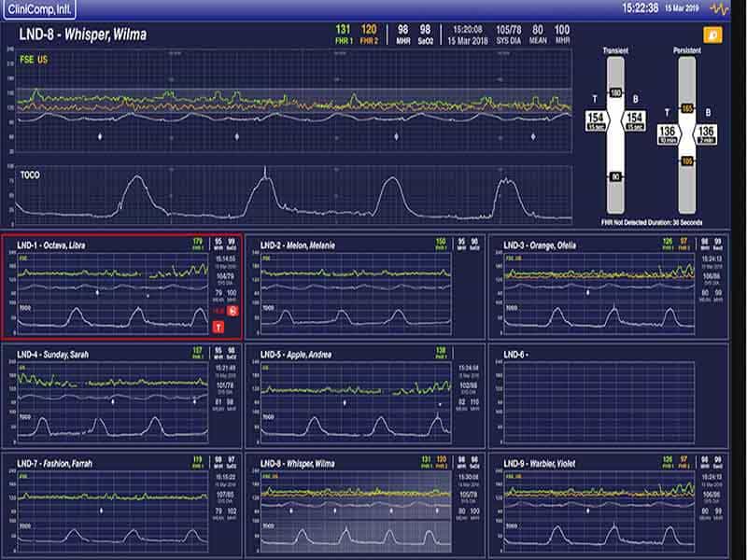
Task: Select the LND-9 Warbler, Violet tile
Action: click(x=609, y=505)
